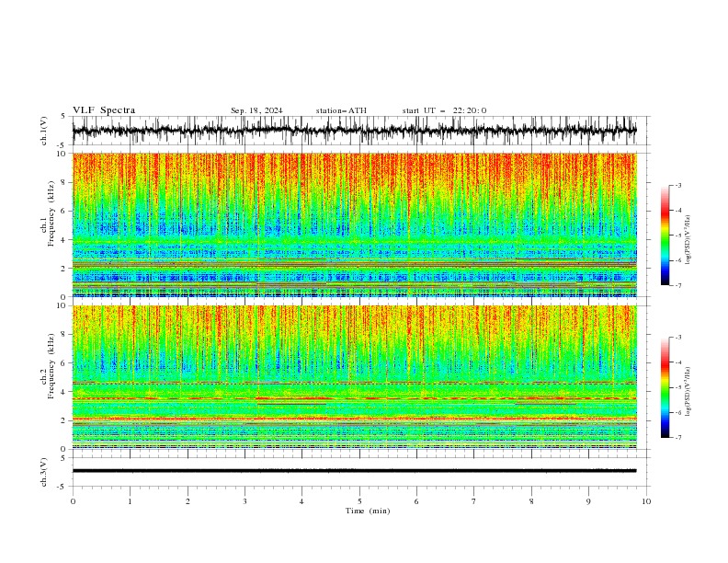Viewport: 728px width, 563px height.
Task: Click the "5" tick on ch.1 voltage axis
Action: (x=63, y=116)
